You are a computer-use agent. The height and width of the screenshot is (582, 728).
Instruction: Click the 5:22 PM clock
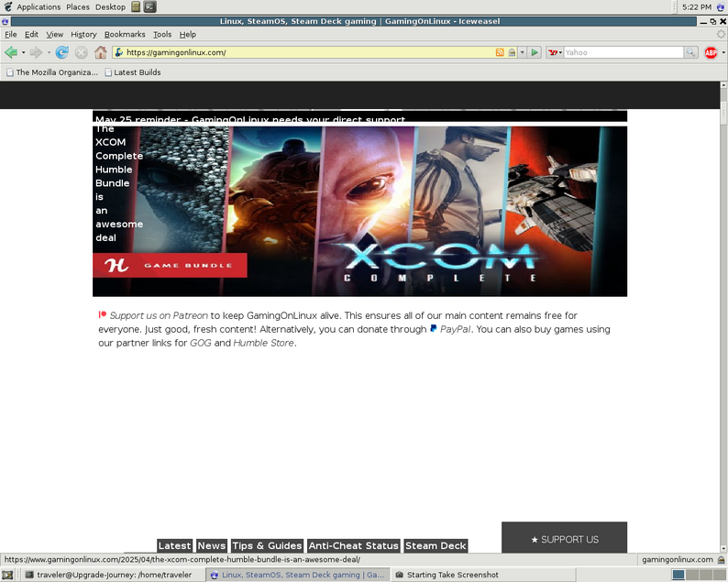pyautogui.click(x=697, y=7)
